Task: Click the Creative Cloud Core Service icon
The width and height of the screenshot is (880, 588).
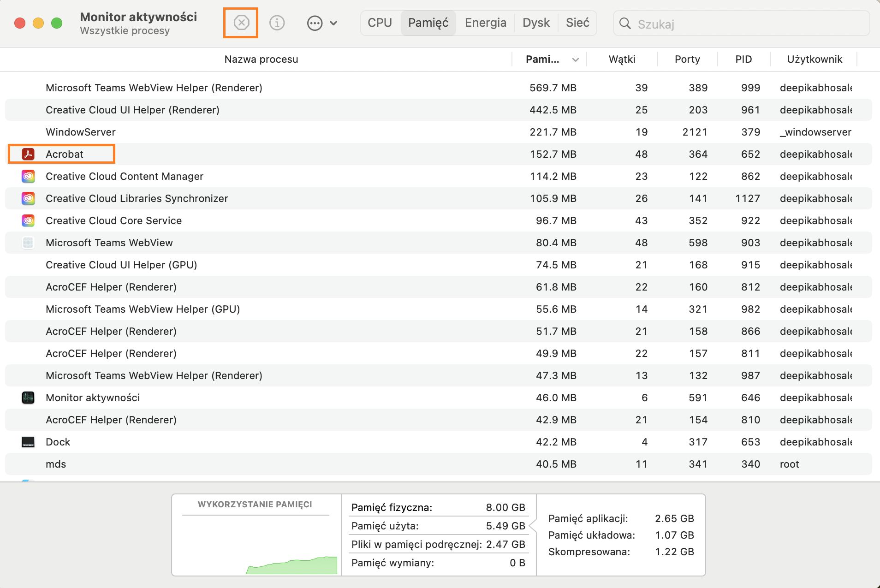Action: pos(28,220)
